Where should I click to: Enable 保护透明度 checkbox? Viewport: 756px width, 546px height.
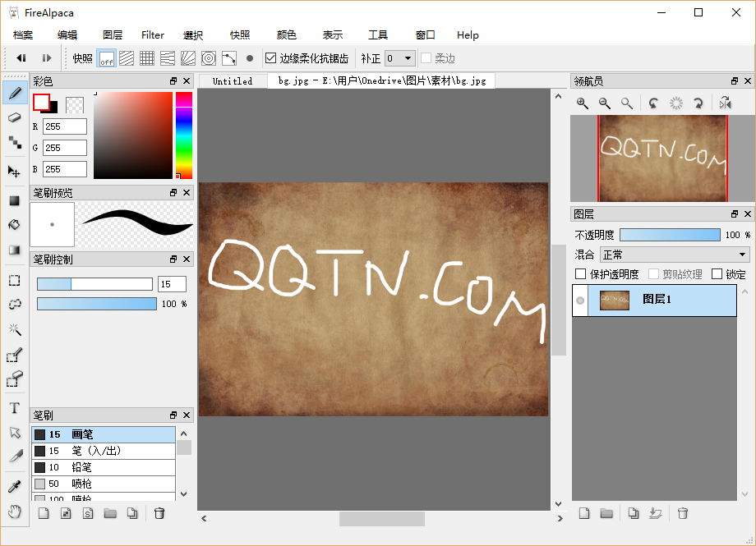[581, 274]
